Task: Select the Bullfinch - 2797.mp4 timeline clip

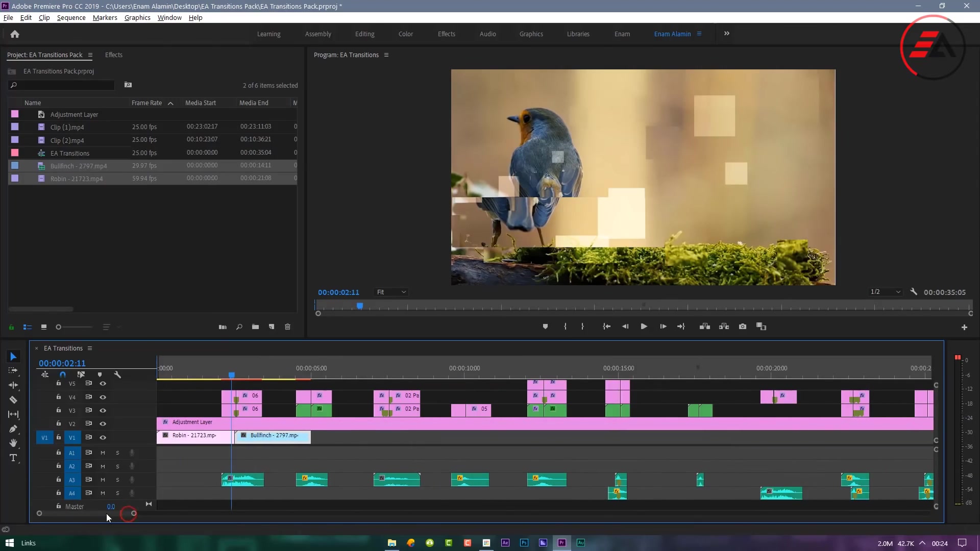Action: coord(273,437)
